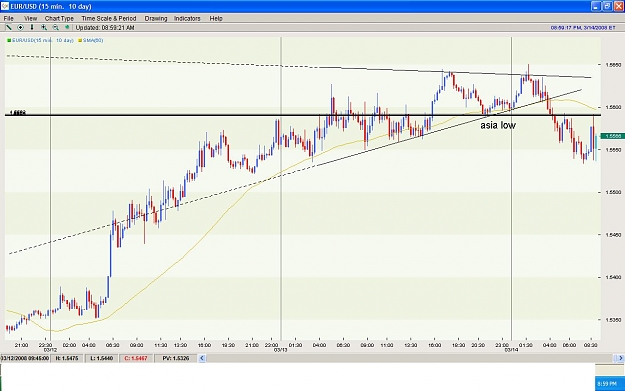Click the EUR/USD legend green swatch
Viewport: 625px width, 391px height.
[9, 41]
